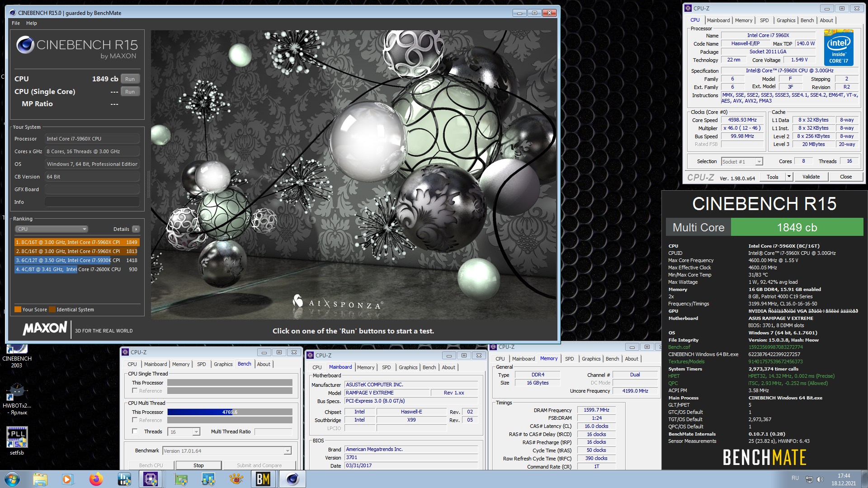Click CPU-Z Mainboard window title icon
Viewport: 868px width, 488px height.
click(x=310, y=355)
